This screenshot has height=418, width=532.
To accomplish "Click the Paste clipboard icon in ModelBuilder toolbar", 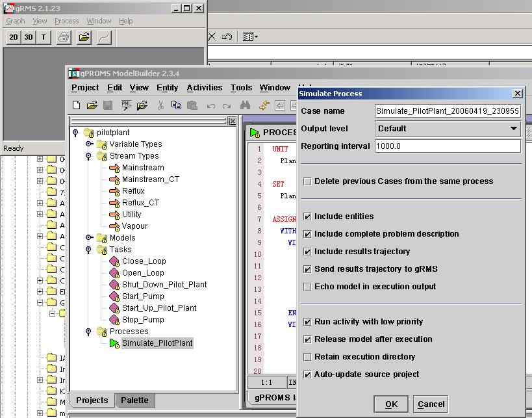I will pos(192,105).
